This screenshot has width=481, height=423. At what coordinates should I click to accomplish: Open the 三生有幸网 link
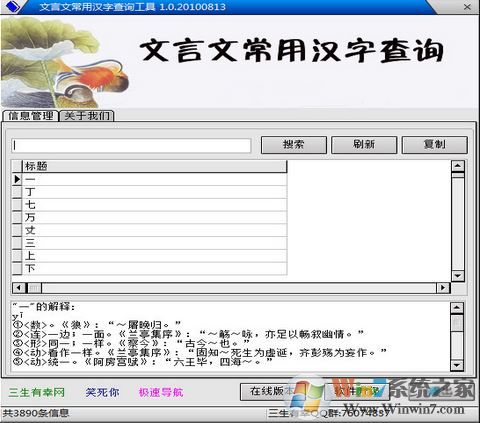pyautogui.click(x=37, y=392)
